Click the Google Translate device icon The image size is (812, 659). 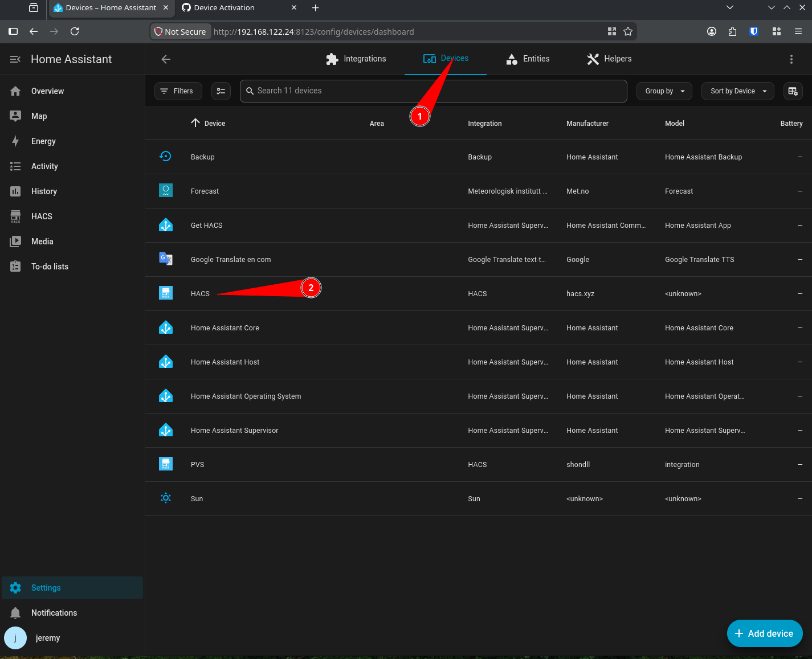coord(166,259)
